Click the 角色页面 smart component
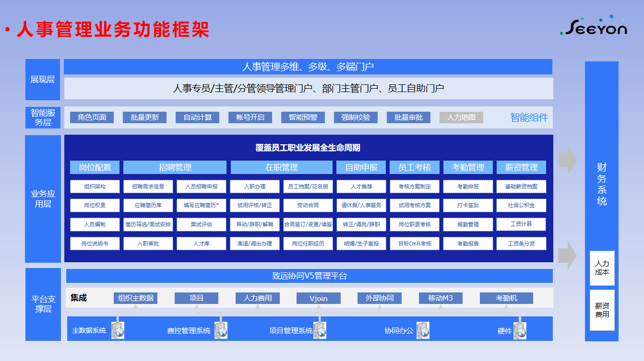The width and height of the screenshot is (644, 361). [92, 117]
